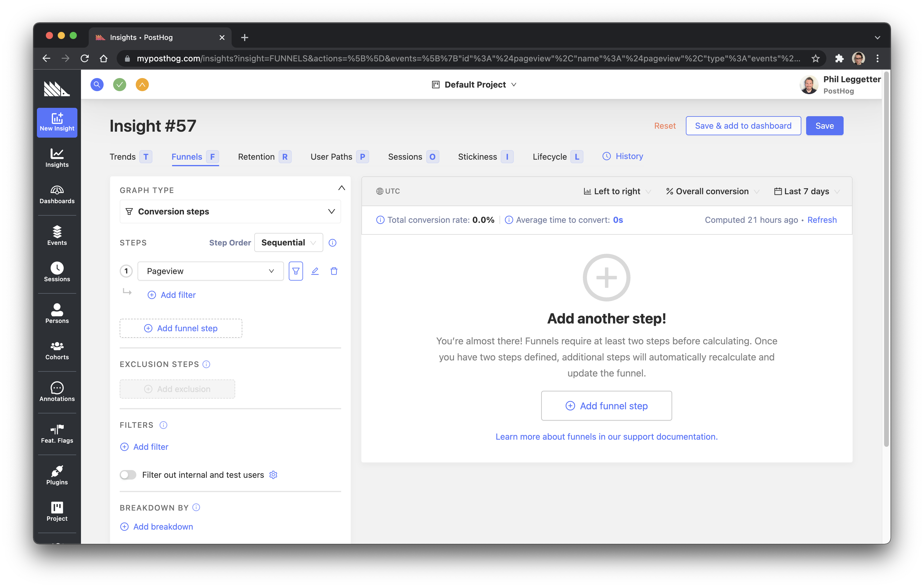Switch to the Retention tab

tap(264, 157)
